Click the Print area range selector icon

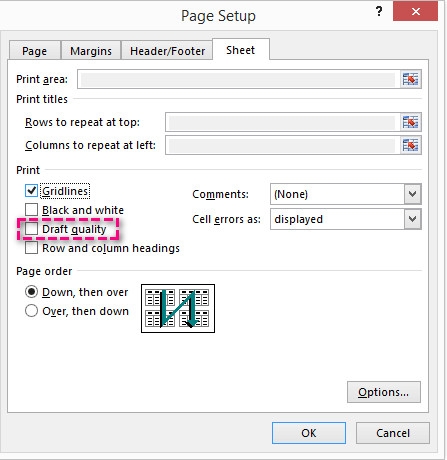[x=410, y=79]
